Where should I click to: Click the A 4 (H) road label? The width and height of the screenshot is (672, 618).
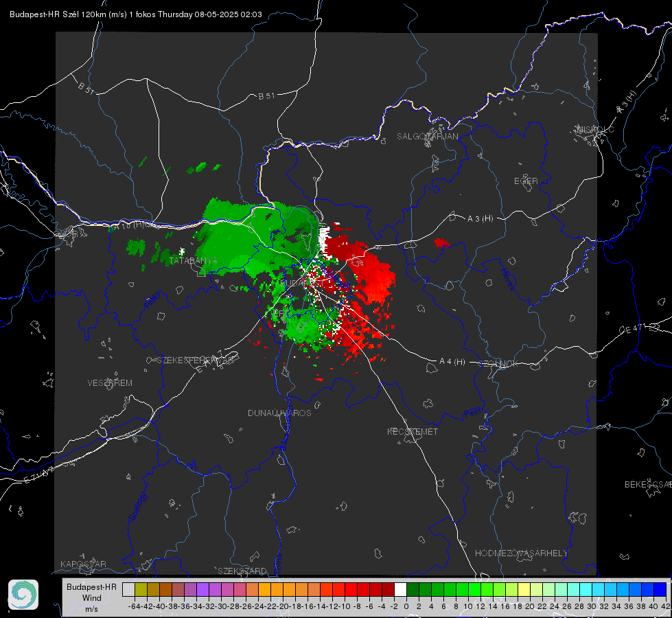(452, 362)
